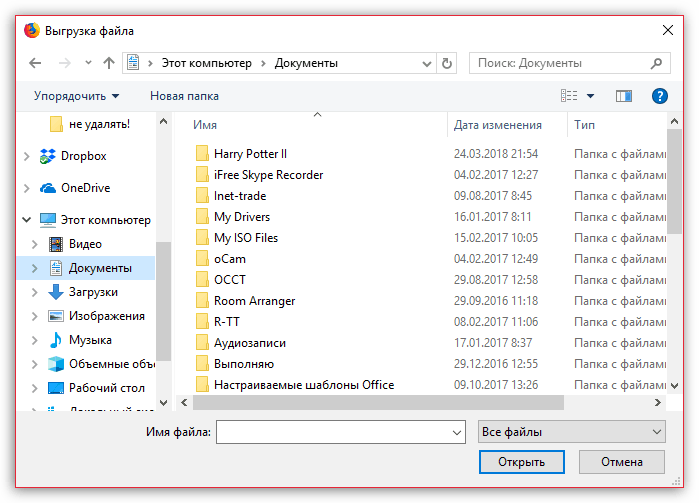The width and height of the screenshot is (699, 503).
Task: Select the Room Arranger folder
Action: [x=245, y=301]
